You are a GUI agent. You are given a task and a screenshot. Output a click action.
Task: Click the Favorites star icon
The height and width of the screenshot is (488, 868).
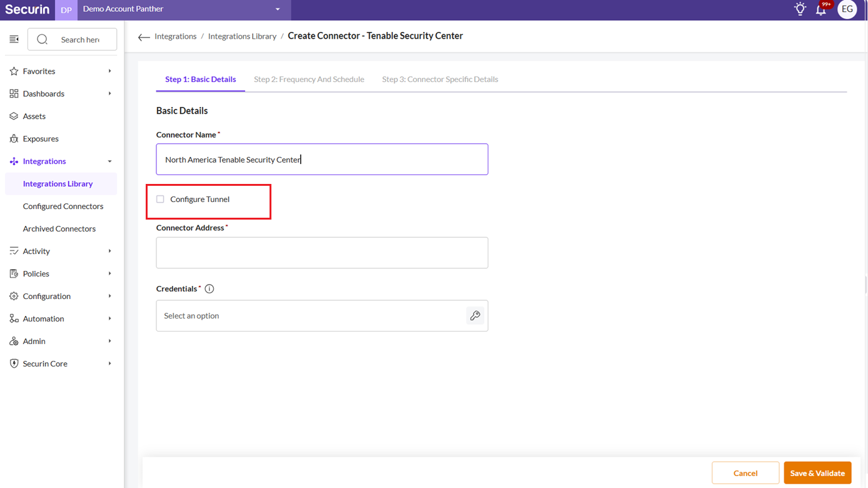(x=14, y=71)
